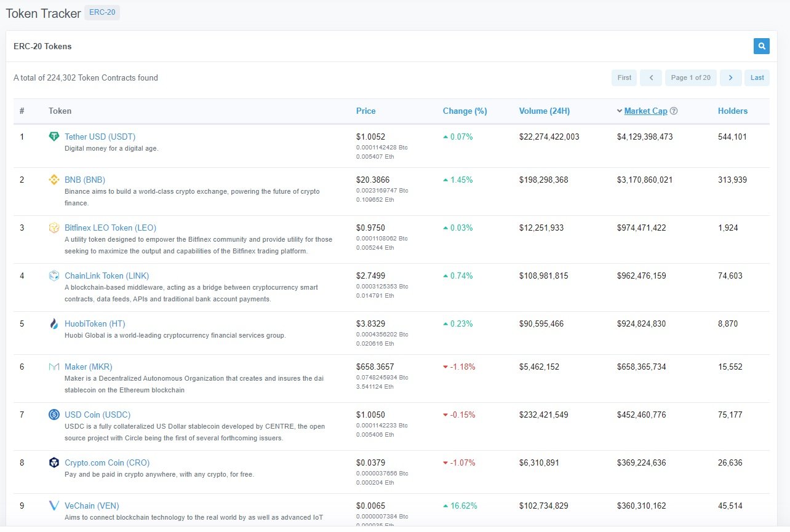
Task: Click the HuobiToken flame logo
Action: 54,324
